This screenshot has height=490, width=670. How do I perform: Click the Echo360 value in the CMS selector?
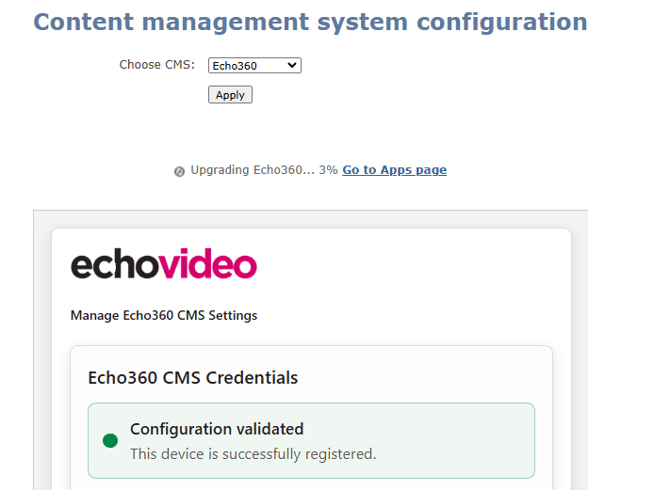[235, 66]
